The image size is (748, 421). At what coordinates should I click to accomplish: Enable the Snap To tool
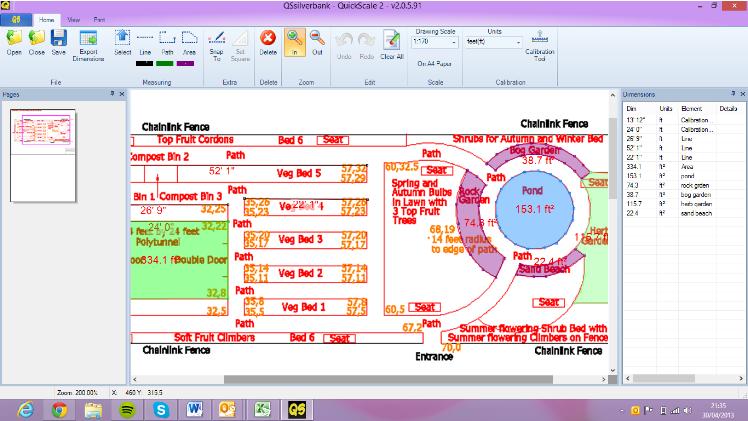pos(217,45)
